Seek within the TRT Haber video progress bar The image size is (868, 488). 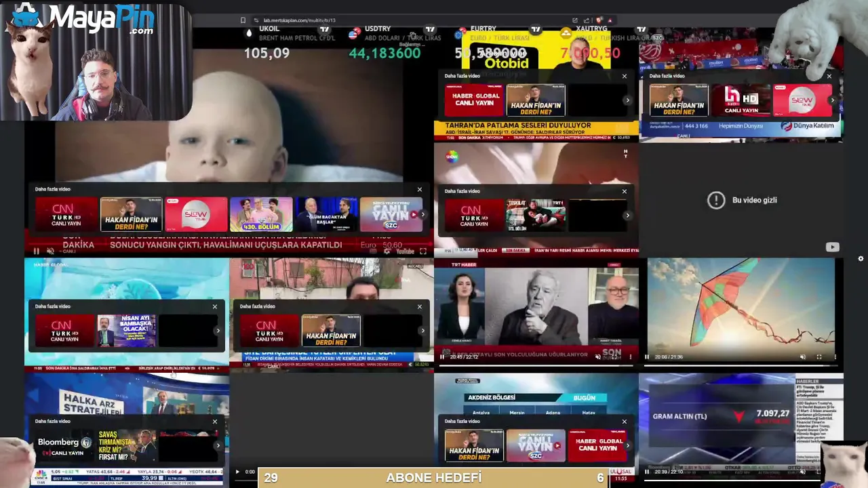536,365
